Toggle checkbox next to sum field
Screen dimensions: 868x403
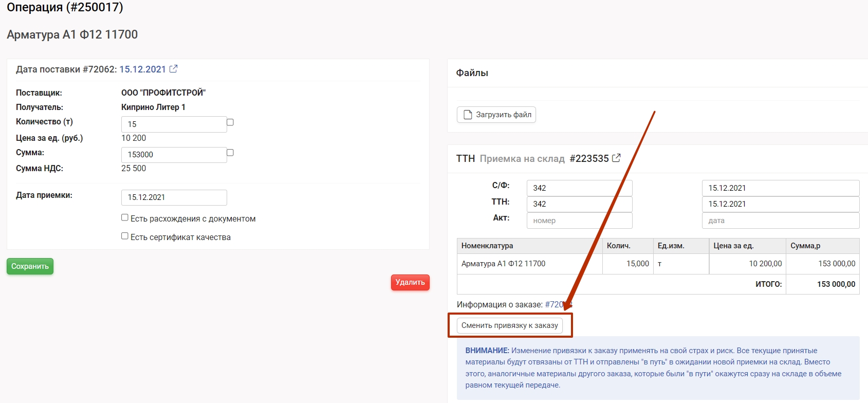coord(230,153)
